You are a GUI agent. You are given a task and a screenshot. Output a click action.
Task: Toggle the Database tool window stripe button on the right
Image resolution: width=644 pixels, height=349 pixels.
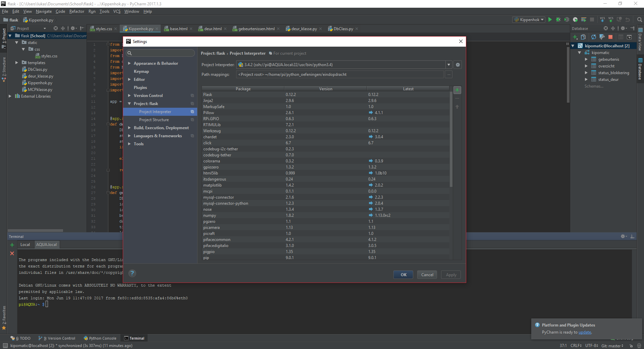point(640,69)
